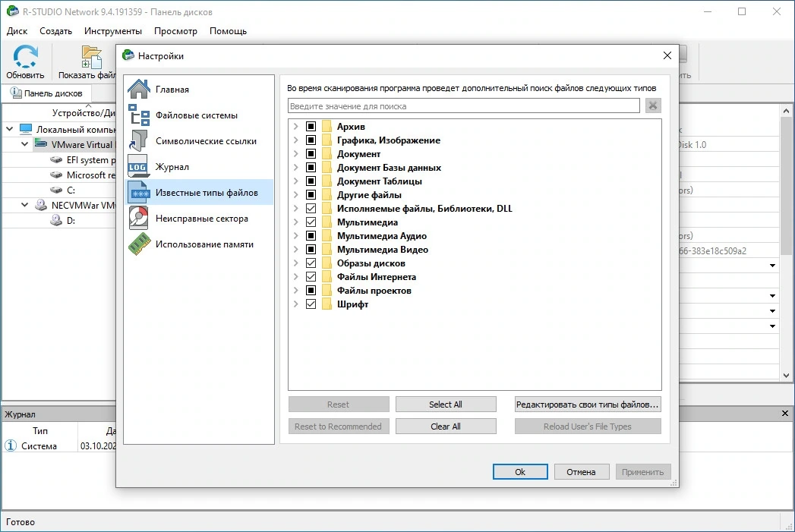Screen dimensions: 795x532
Task: Toggle the Мультимедиа Аудио checkbox
Action: pyautogui.click(x=311, y=235)
